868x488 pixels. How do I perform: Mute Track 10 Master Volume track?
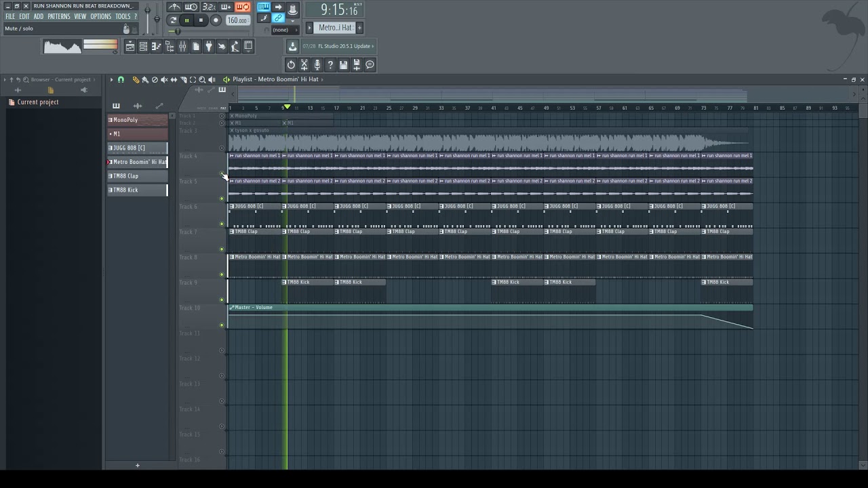click(222, 325)
